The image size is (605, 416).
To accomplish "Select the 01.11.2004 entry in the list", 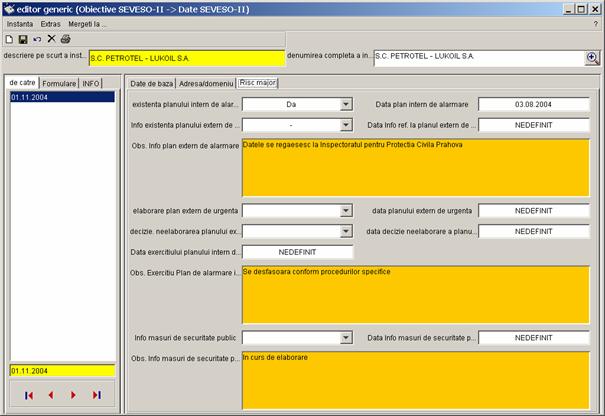I will click(x=60, y=98).
